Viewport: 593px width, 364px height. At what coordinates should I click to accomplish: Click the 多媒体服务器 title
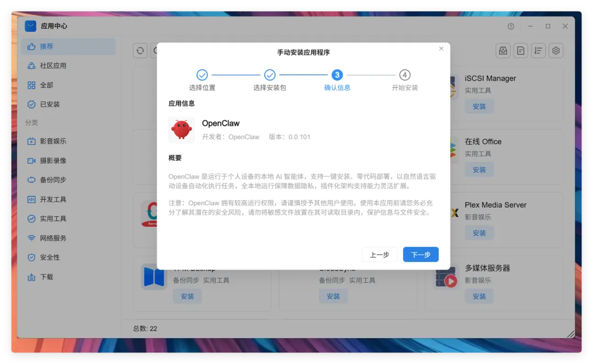[x=487, y=268]
